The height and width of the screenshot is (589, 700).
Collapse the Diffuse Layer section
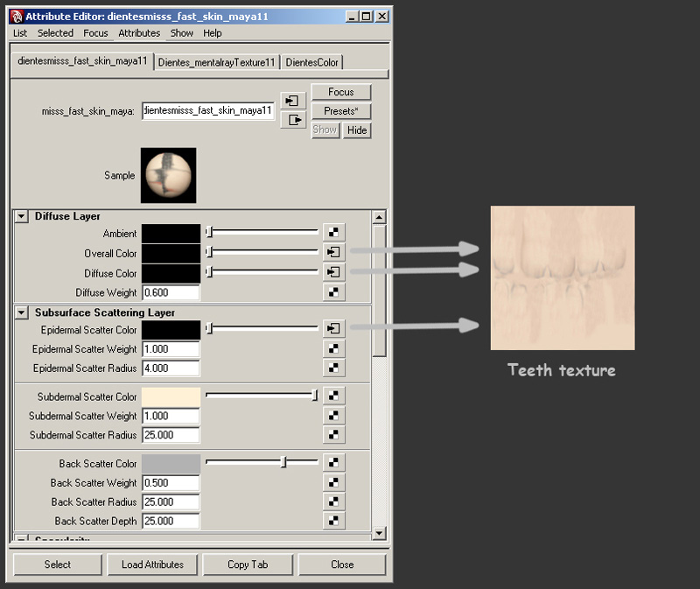tap(21, 216)
